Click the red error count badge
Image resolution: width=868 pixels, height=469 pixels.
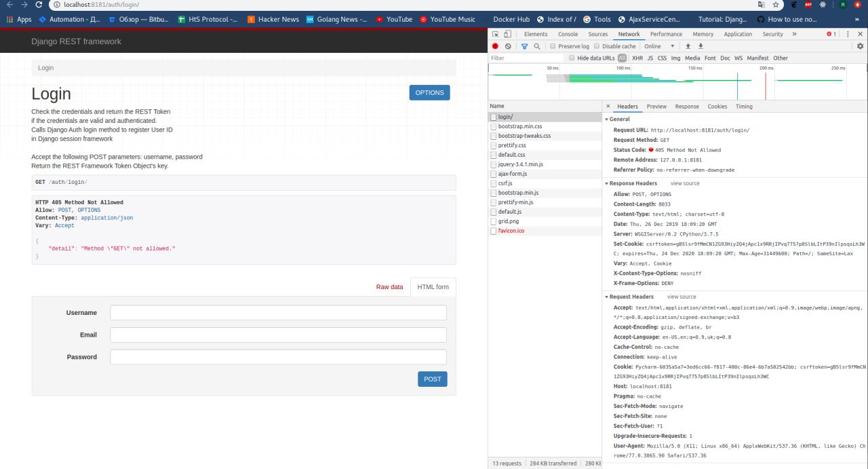click(x=831, y=34)
